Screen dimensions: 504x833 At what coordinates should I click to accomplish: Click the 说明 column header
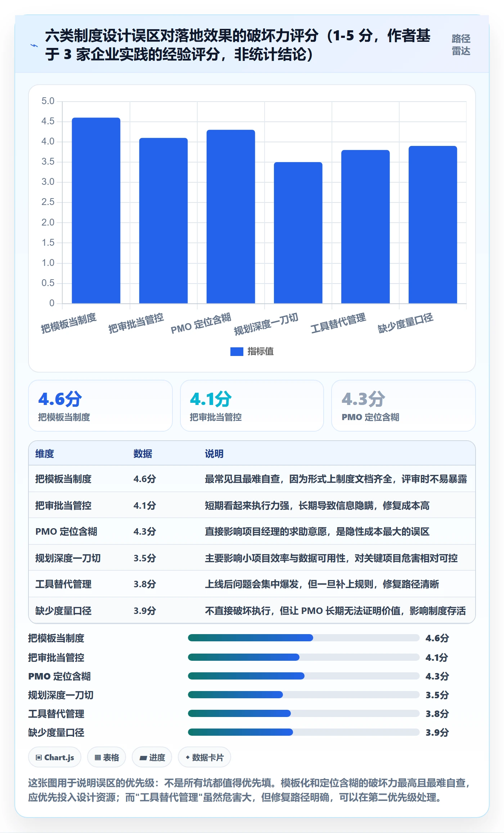214,454
